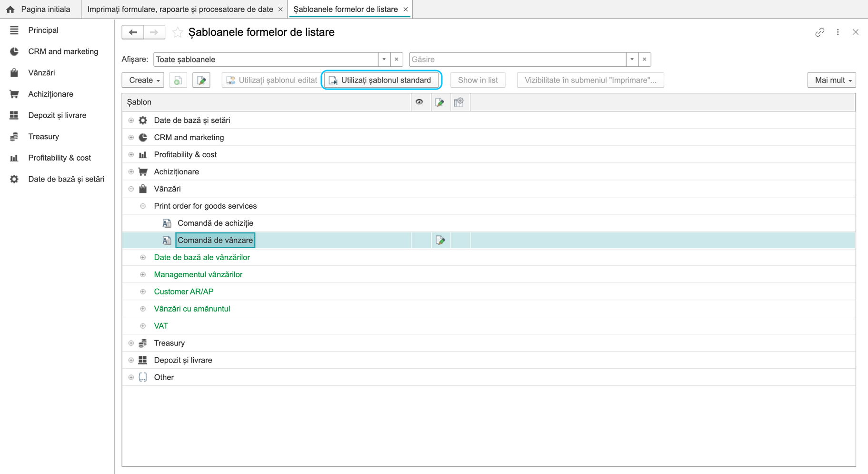Add page to favorites with star icon
This screenshot has height=474, width=868.
pyautogui.click(x=178, y=32)
